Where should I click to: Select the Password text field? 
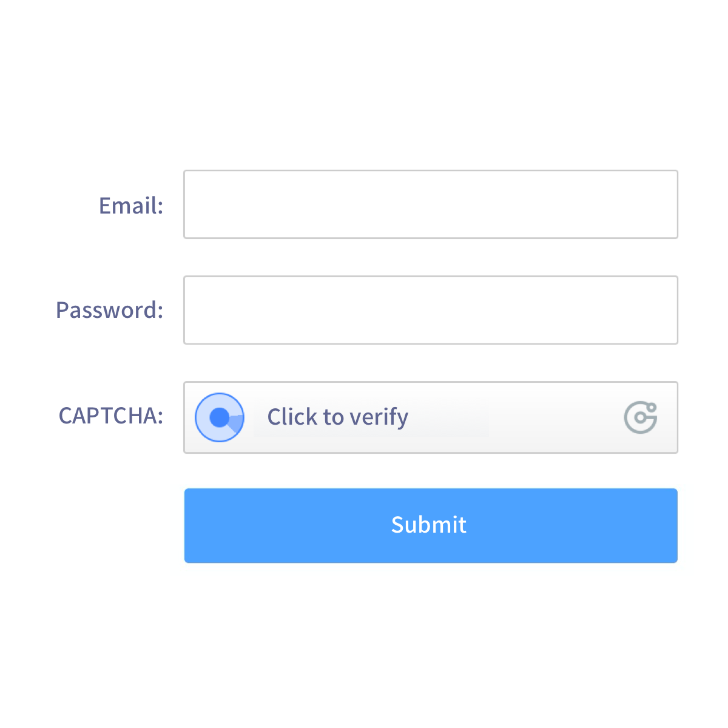[431, 310]
